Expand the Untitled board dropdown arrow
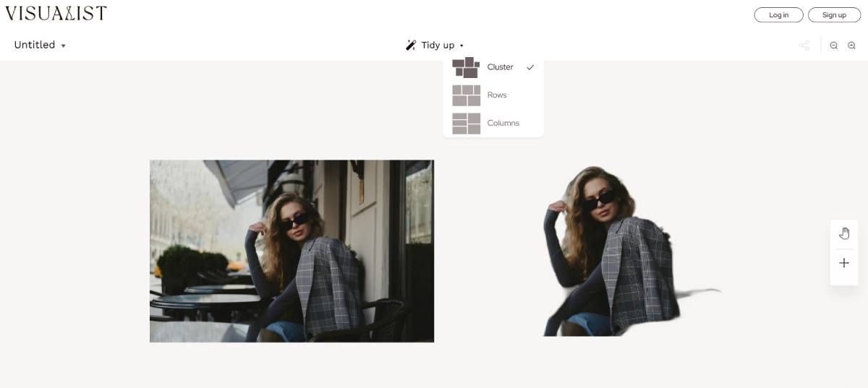Image resolution: width=868 pixels, height=388 pixels. (63, 46)
